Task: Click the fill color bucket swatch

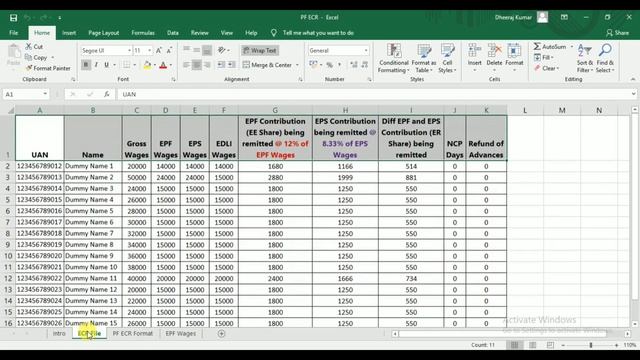Action: (147, 65)
